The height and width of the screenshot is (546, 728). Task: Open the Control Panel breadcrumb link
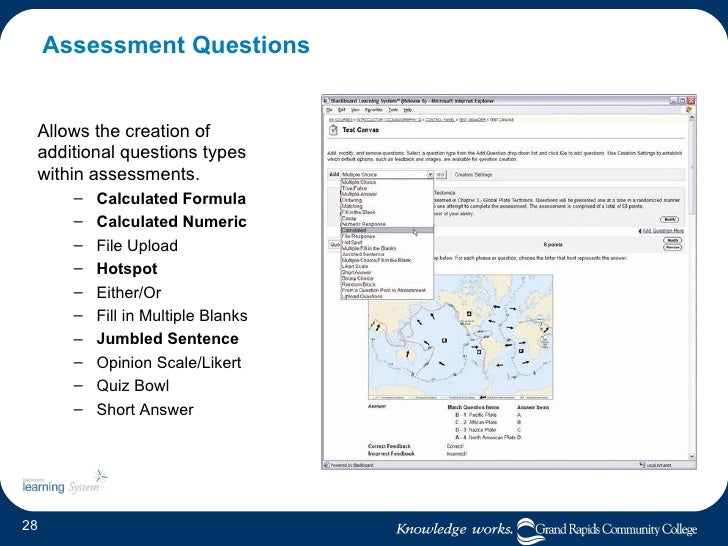click(440, 120)
